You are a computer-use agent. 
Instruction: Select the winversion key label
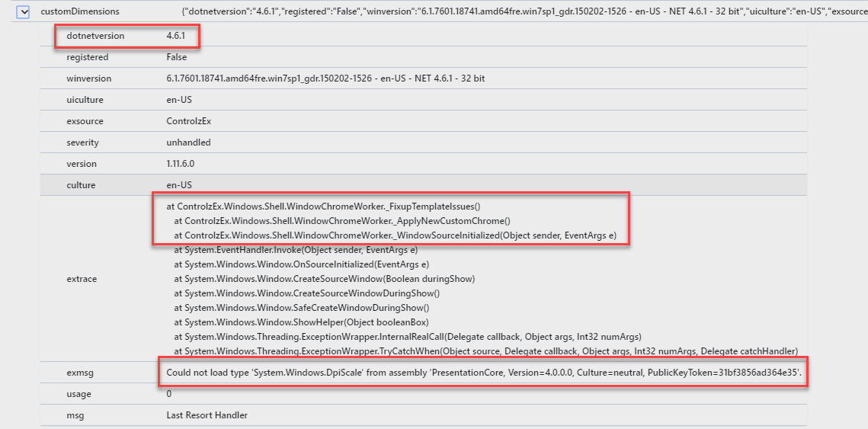[88, 78]
